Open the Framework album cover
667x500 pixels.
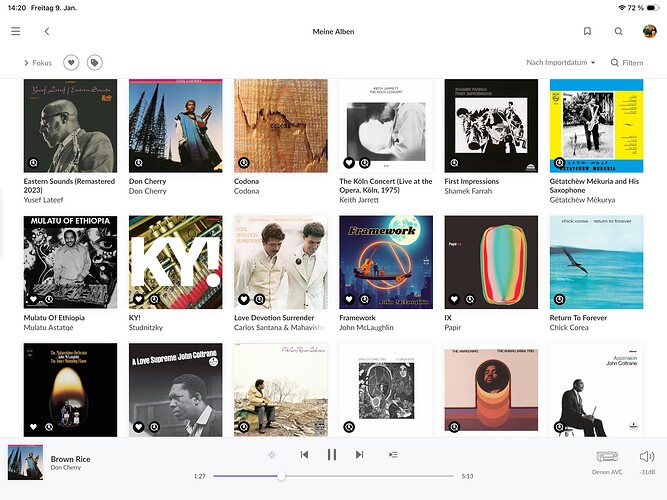click(385, 262)
